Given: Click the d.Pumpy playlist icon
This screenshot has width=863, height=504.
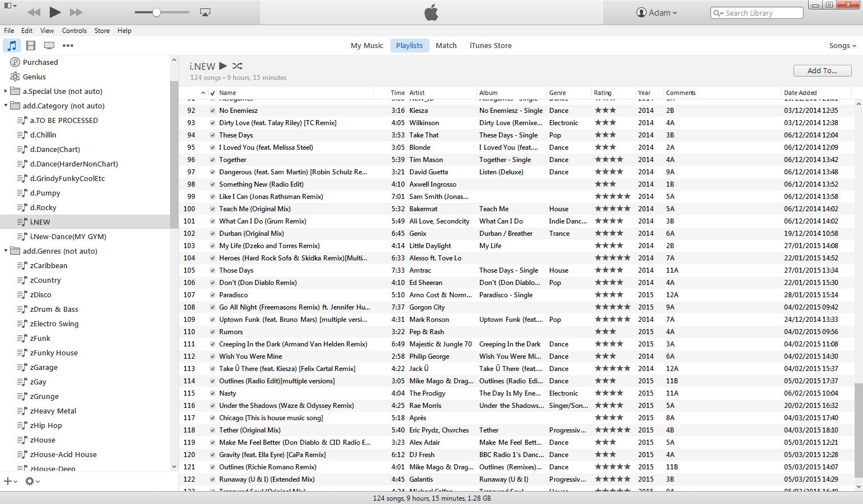Looking at the screenshot, I should 22,193.
